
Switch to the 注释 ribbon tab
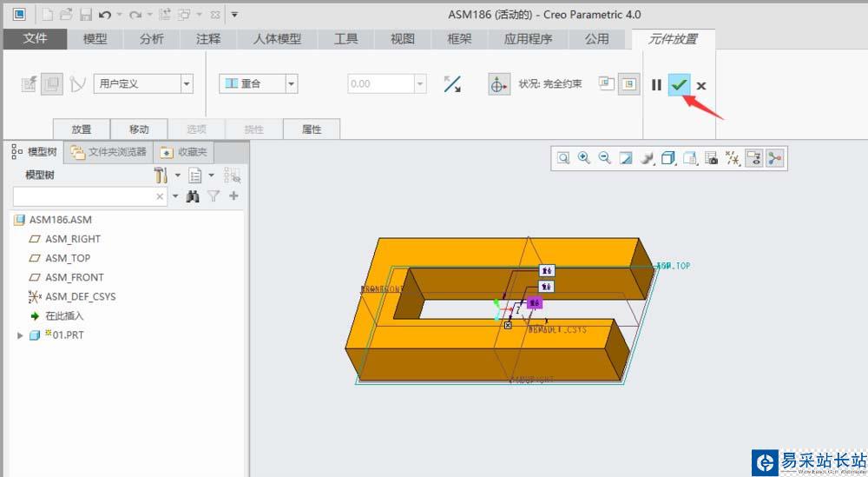point(208,39)
